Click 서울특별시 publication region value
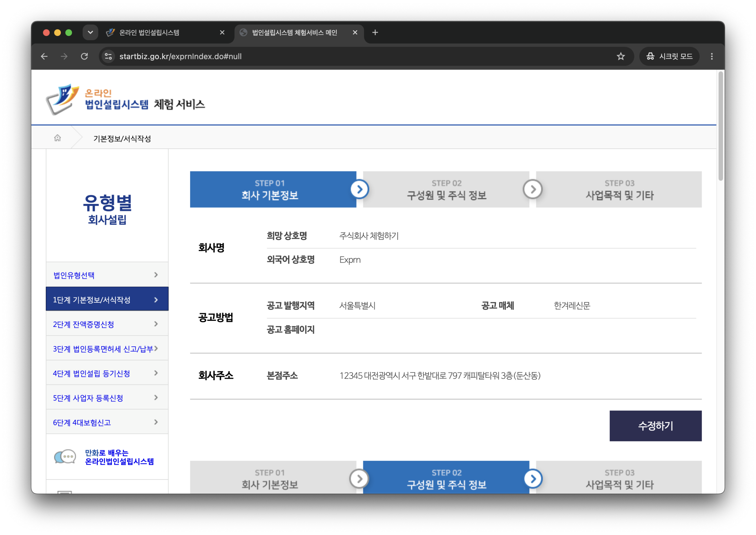Screen dimensions: 756x535 357,305
